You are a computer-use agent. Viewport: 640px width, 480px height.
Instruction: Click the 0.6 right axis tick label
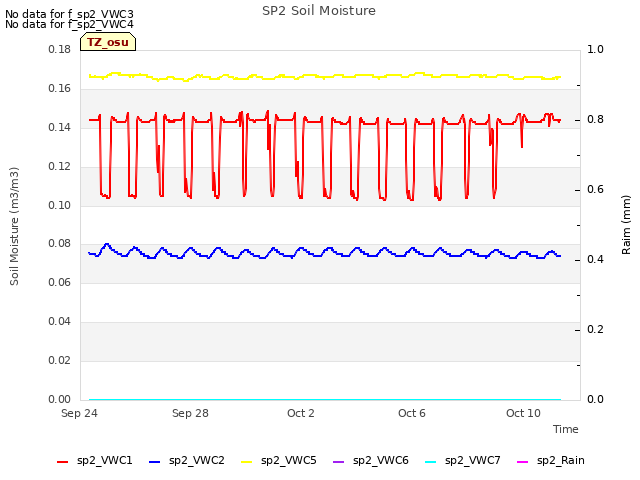coord(595,190)
